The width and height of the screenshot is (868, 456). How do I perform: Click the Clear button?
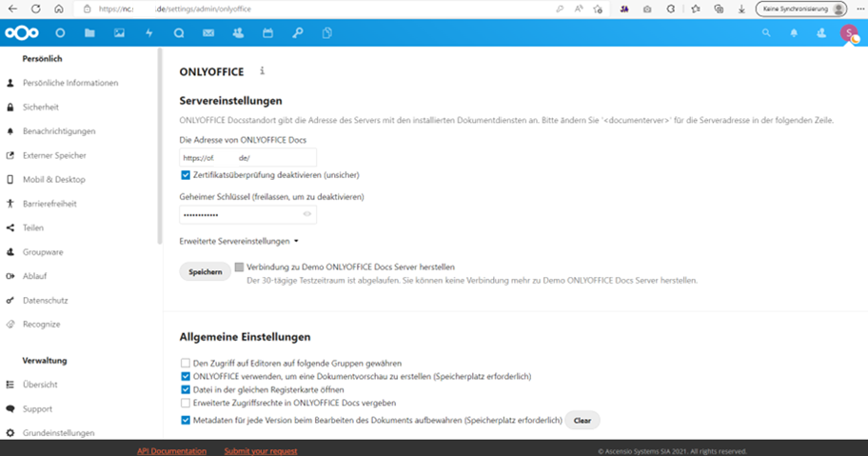point(582,421)
